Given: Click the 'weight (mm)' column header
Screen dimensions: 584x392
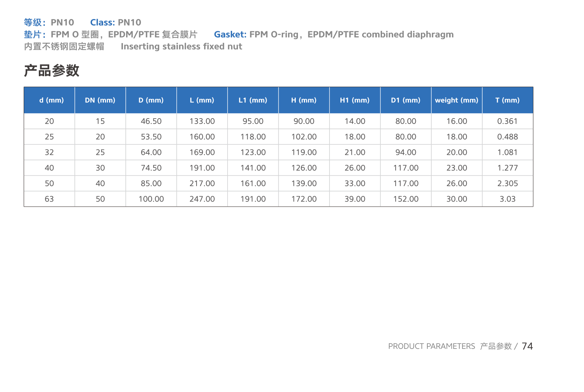Looking at the screenshot, I should 457,100.
